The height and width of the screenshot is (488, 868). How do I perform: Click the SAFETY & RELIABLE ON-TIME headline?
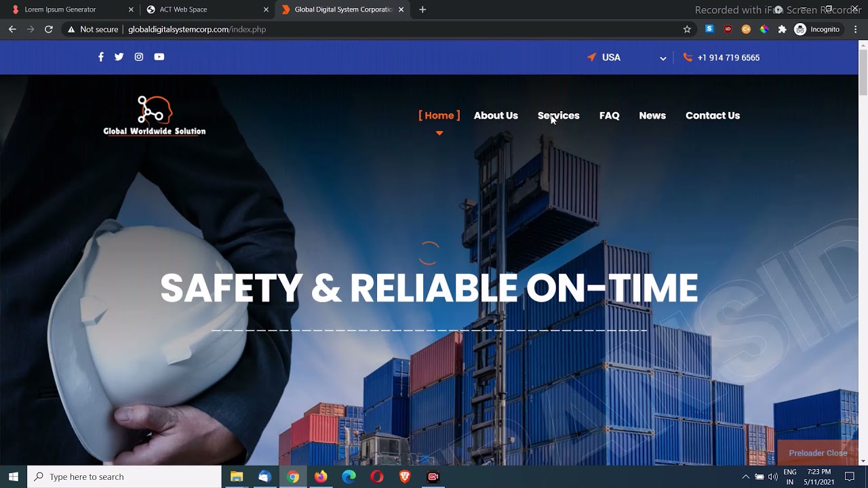coord(429,288)
